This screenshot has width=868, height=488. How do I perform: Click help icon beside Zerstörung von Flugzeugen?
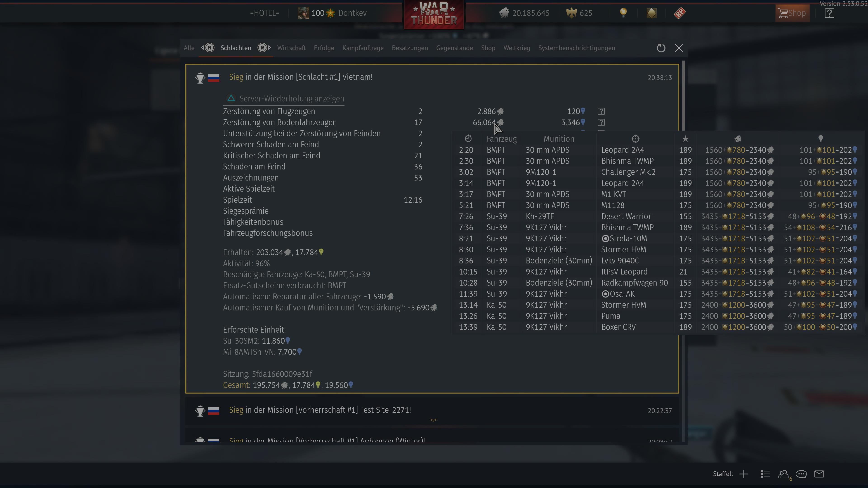click(601, 111)
